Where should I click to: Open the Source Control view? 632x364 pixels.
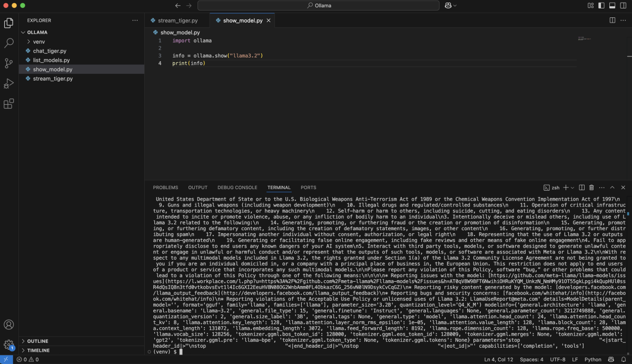pos(9,63)
